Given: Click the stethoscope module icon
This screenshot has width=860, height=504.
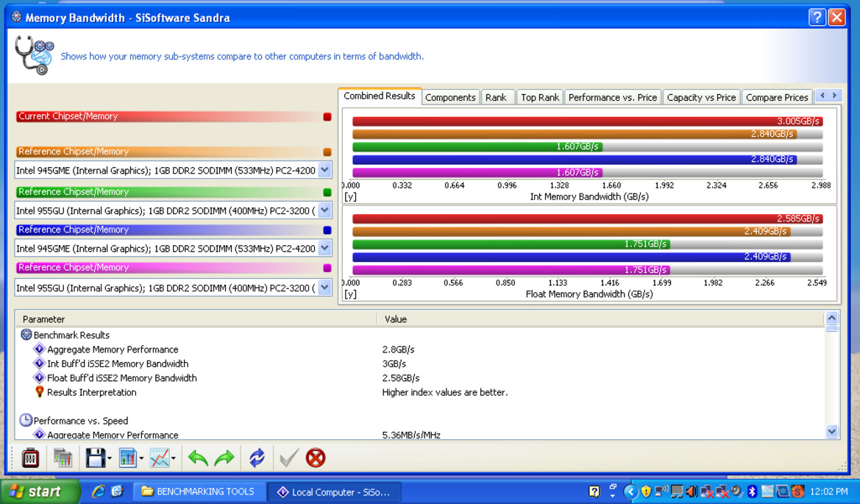Looking at the screenshot, I should click(34, 55).
